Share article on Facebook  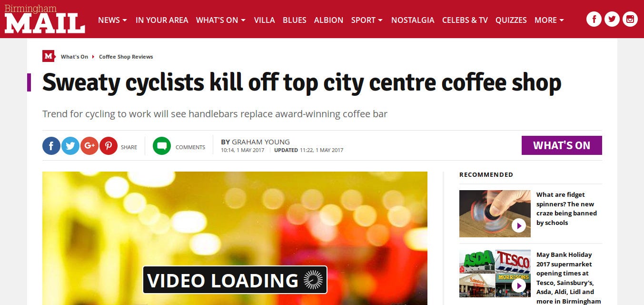(51, 146)
